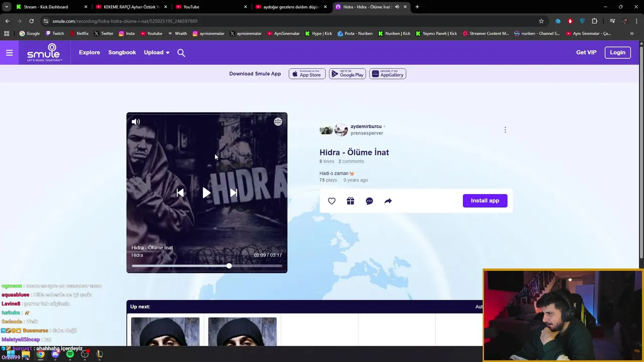Click the Install app button
The image size is (644, 362).
point(485,201)
